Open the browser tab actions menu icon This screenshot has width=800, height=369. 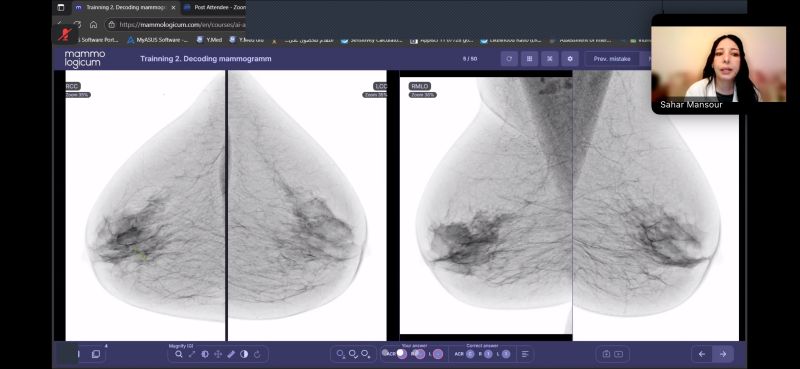click(x=61, y=8)
